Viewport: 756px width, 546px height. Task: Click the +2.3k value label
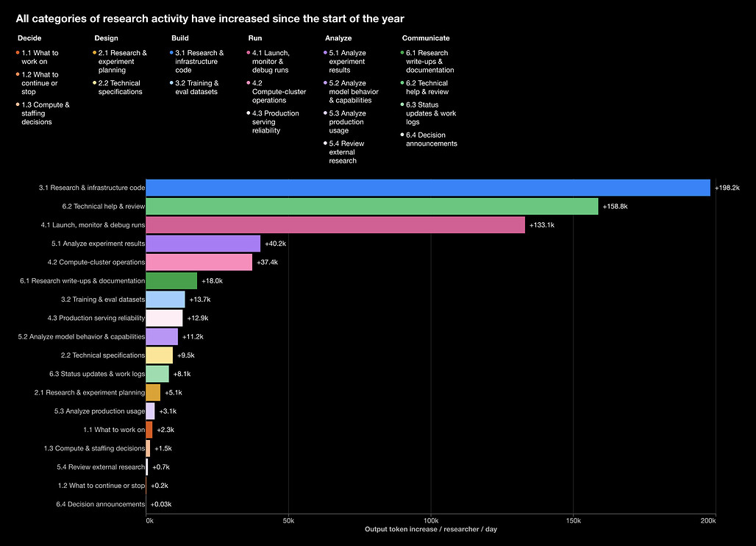coord(165,430)
